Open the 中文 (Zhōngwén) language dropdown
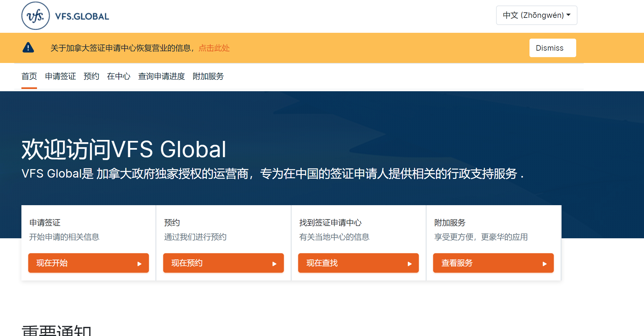The height and width of the screenshot is (336, 644). (x=536, y=15)
